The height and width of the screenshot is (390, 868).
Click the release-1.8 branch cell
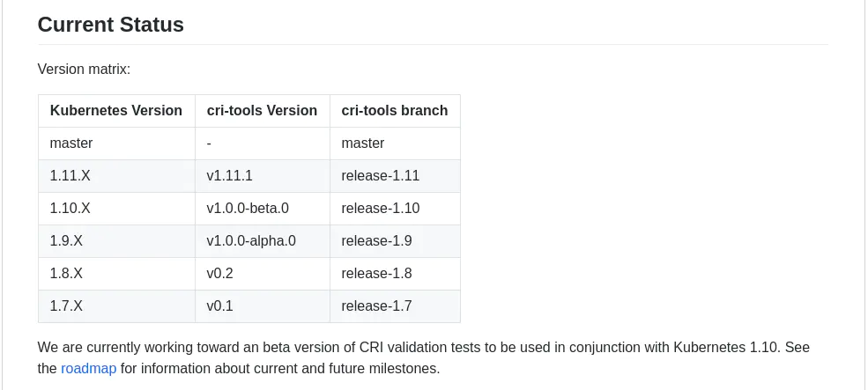point(376,274)
